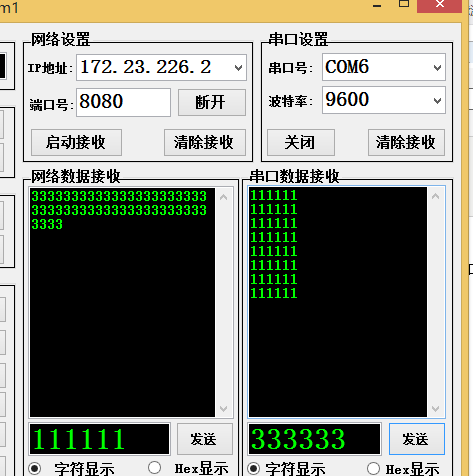The width and height of the screenshot is (473, 476).
Task: Close the Form1 window
Action: click(x=439, y=5)
